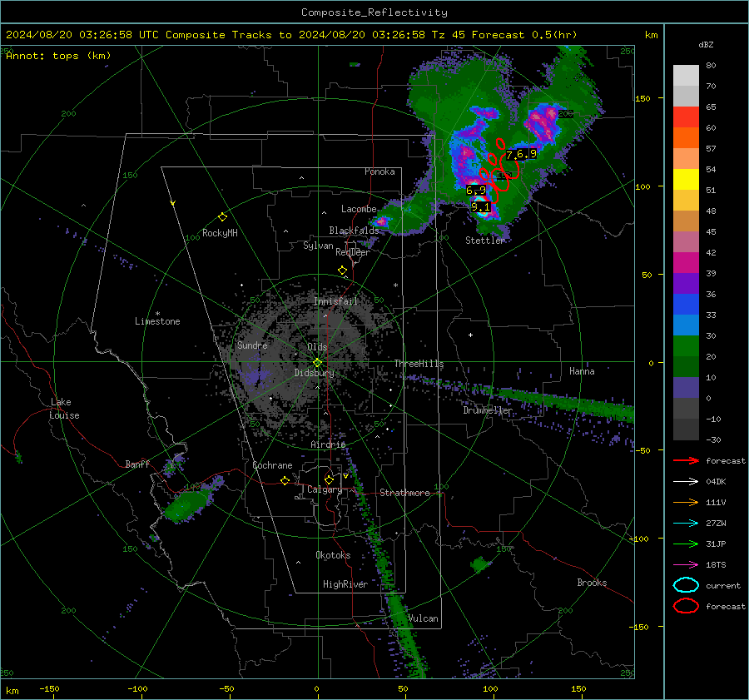The image size is (749, 700).
Task: Click the Airdrie city label
Action: (328, 444)
